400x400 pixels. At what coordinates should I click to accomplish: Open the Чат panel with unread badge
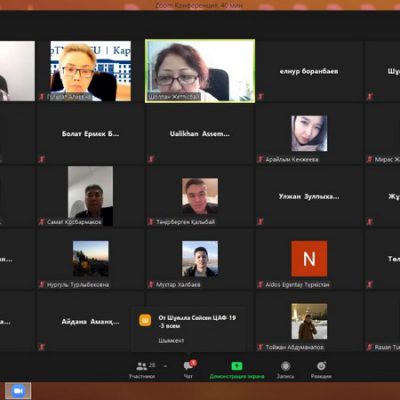pos(188,369)
